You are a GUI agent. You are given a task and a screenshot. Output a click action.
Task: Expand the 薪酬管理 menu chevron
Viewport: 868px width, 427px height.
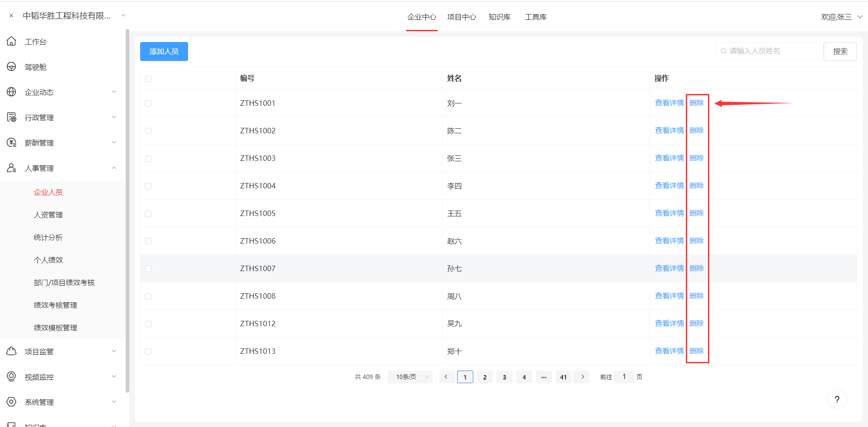click(114, 142)
